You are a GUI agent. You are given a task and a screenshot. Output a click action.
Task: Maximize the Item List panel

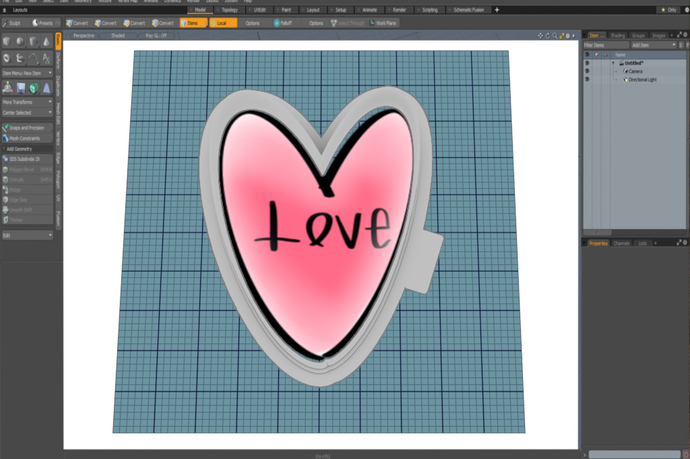coord(679,34)
